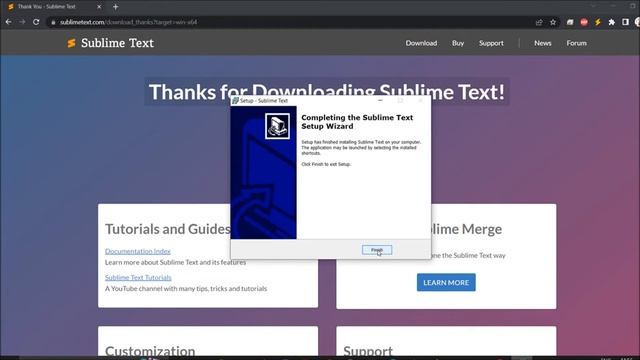
Task: Click the Thanks for Downloading Sublime Text heading
Action: [327, 92]
